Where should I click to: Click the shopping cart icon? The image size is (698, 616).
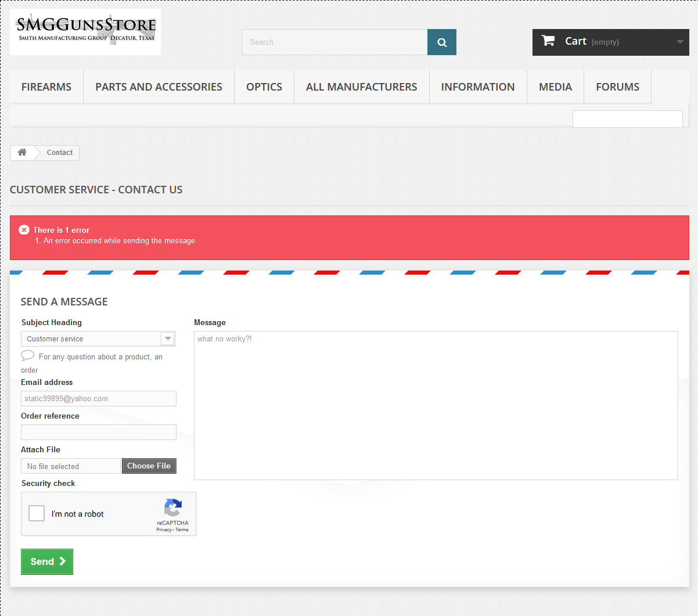click(x=548, y=41)
